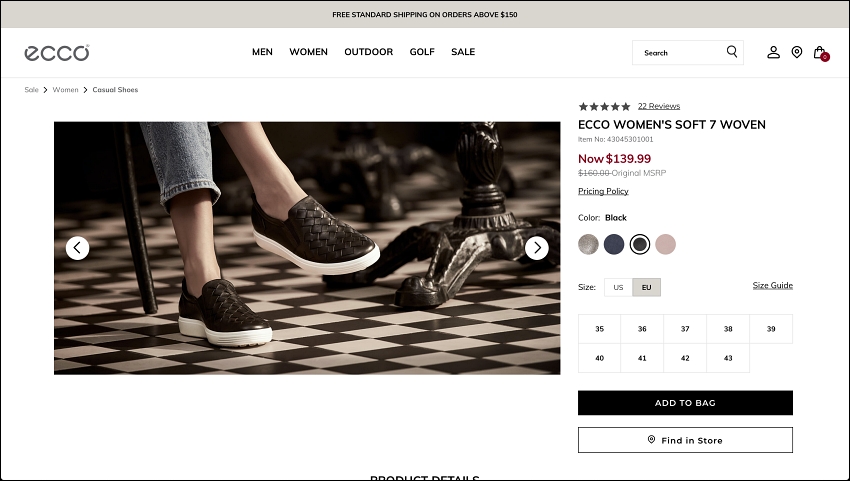
Task: Click the product title Soft 7 Woven
Action: (672, 125)
